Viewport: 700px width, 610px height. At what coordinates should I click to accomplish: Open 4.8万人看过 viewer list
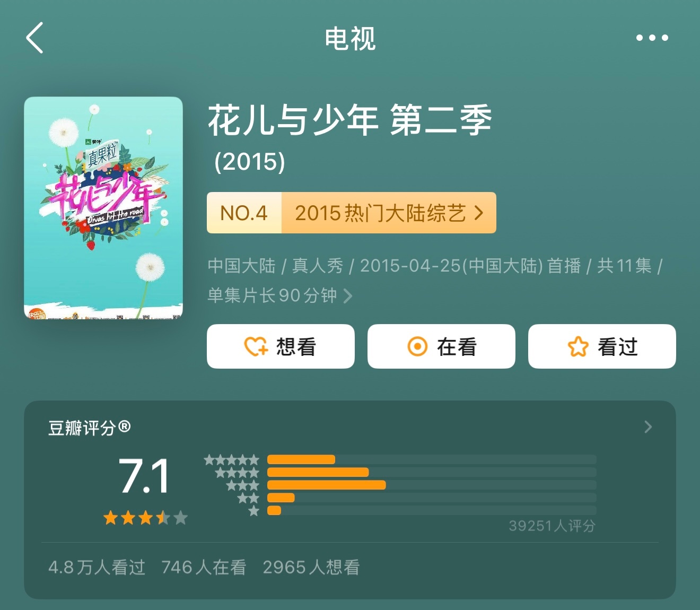pyautogui.click(x=97, y=568)
